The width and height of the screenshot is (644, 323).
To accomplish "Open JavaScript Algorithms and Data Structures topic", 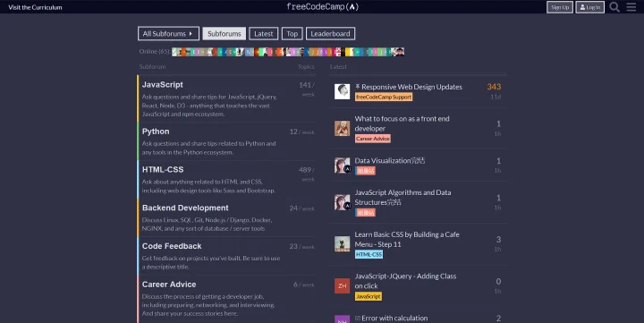I will 402,197.
